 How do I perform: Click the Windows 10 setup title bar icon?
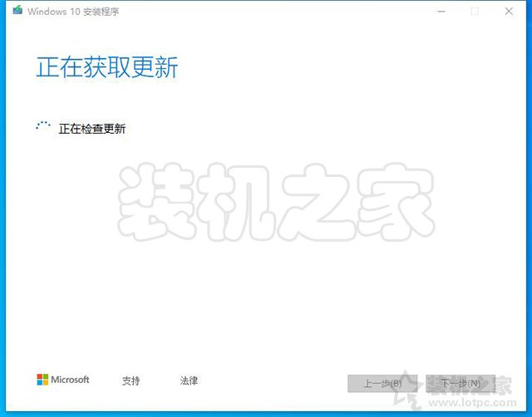click(x=17, y=10)
